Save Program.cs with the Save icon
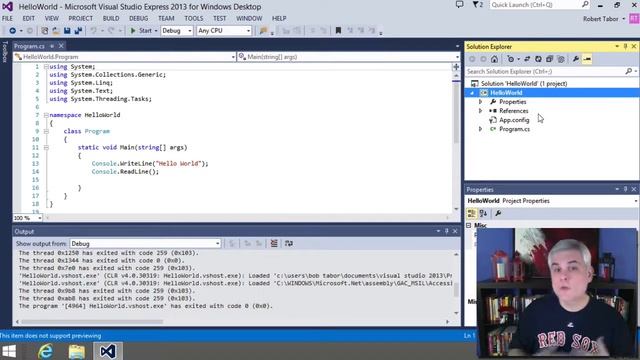This screenshot has width=640, height=360. click(67, 31)
